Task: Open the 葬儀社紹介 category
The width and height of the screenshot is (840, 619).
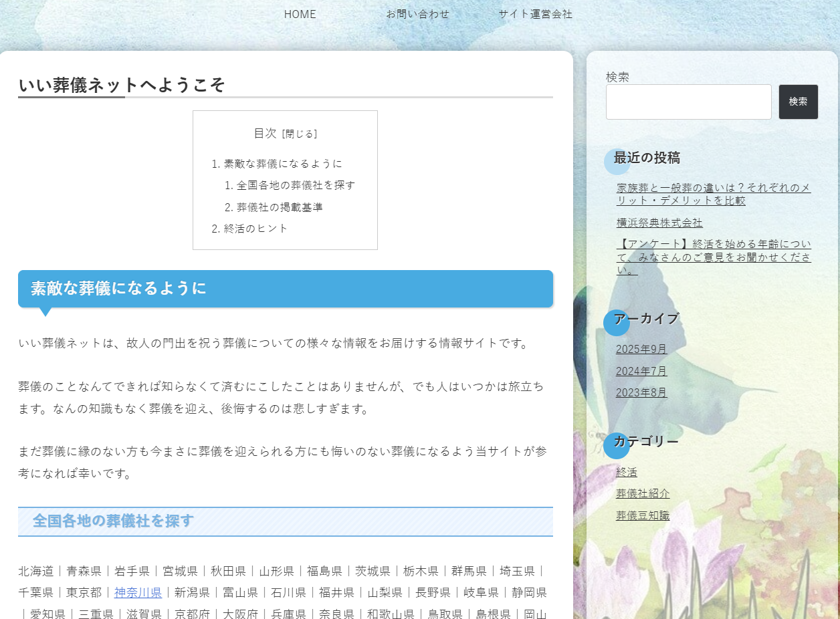Action: (643, 493)
